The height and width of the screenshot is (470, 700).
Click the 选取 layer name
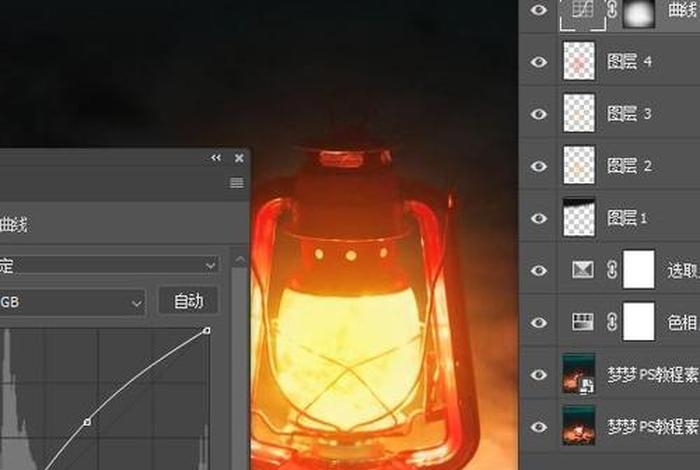(683, 271)
